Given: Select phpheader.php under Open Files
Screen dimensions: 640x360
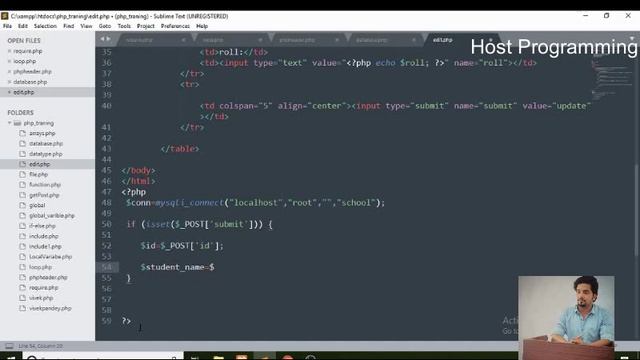Looking at the screenshot, I should (32, 71).
